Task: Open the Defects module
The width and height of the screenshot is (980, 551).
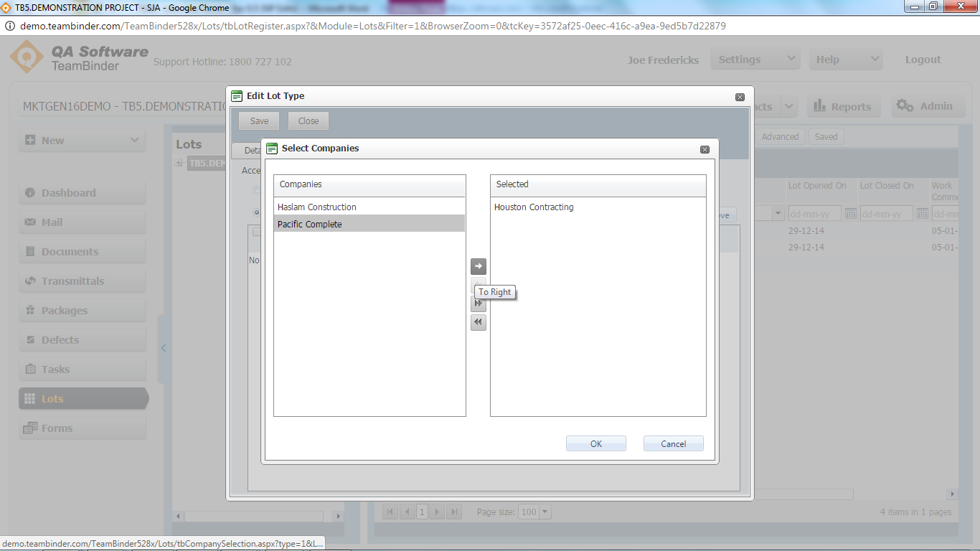Action: pyautogui.click(x=82, y=339)
